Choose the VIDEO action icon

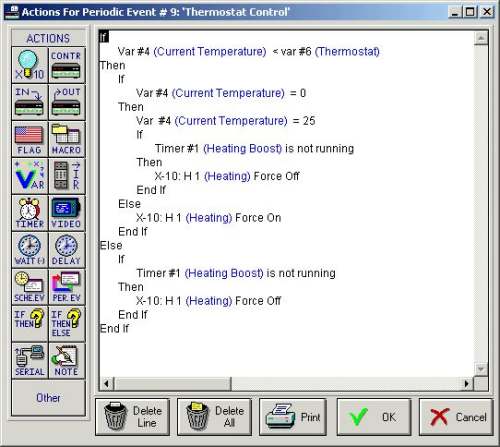(x=66, y=213)
